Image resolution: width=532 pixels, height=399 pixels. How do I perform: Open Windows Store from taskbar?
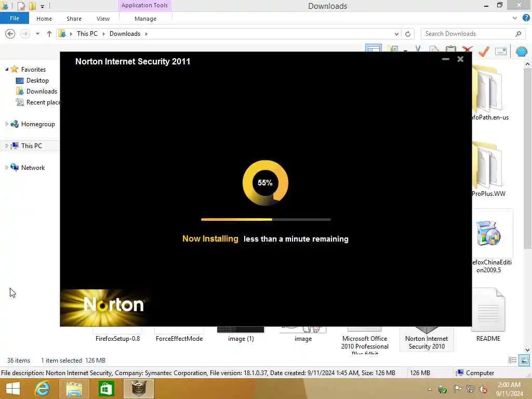tap(106, 389)
